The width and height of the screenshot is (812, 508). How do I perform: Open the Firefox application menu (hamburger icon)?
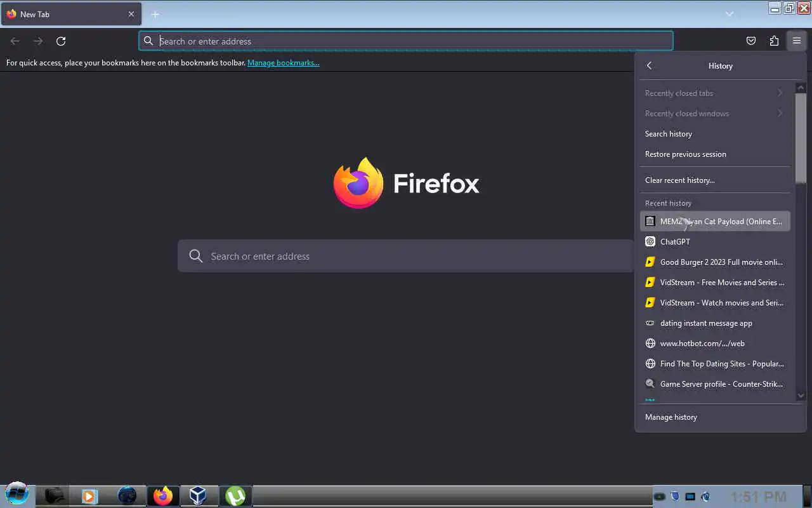coord(797,41)
